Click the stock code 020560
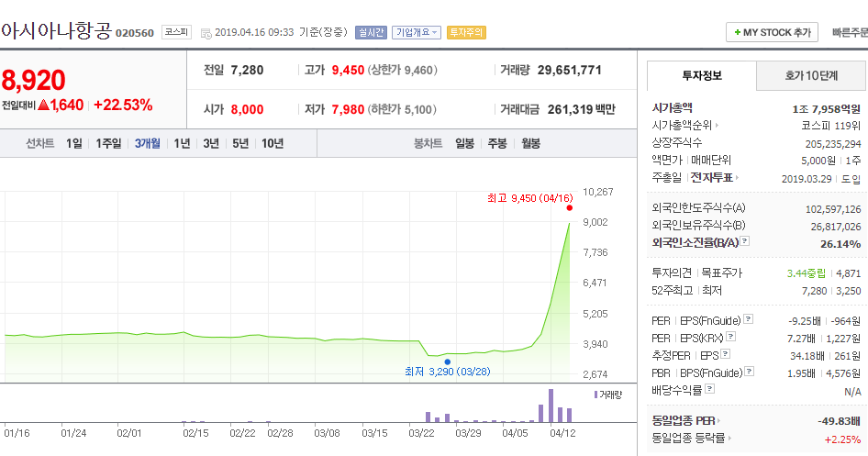868x456 pixels. [135, 33]
